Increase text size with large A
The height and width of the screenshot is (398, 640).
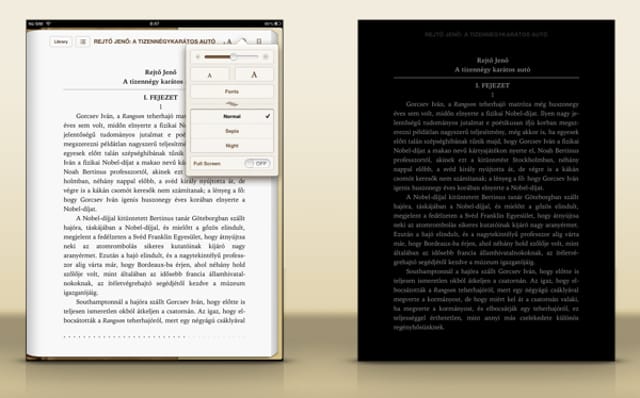point(254,75)
